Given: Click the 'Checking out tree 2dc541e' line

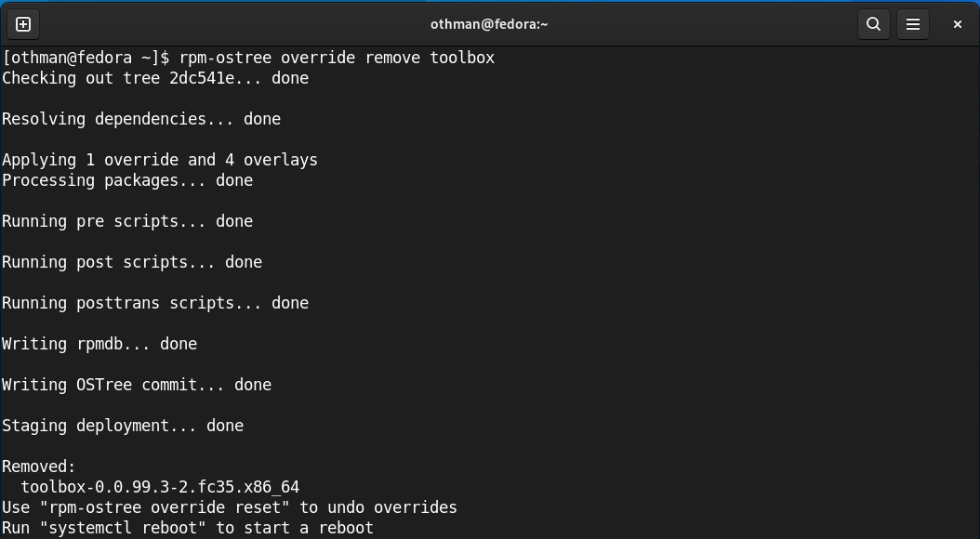Looking at the screenshot, I should coord(155,78).
